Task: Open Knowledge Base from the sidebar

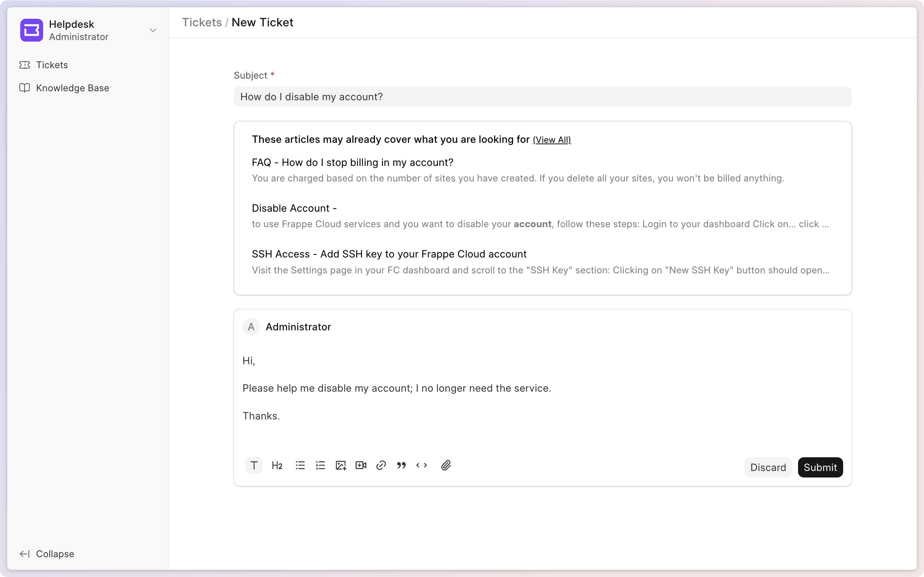Action: click(73, 88)
